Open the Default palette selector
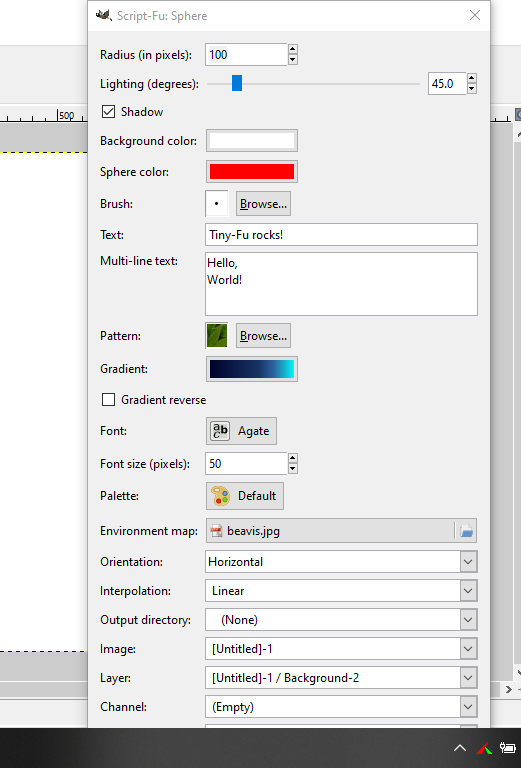521x768 pixels. pos(244,496)
